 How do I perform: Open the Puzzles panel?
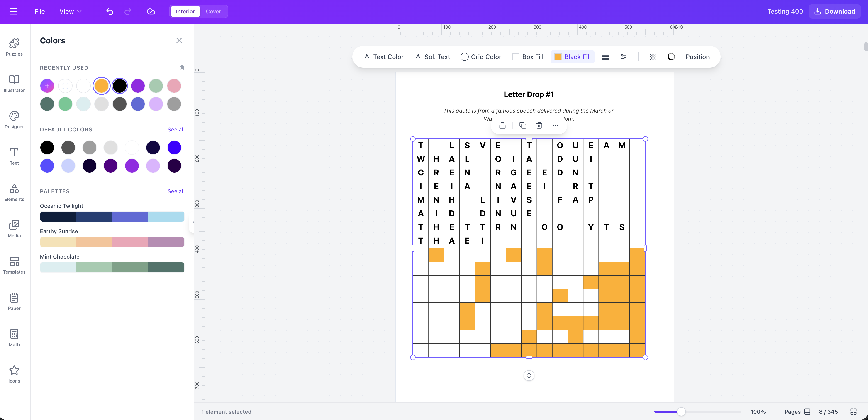point(14,47)
